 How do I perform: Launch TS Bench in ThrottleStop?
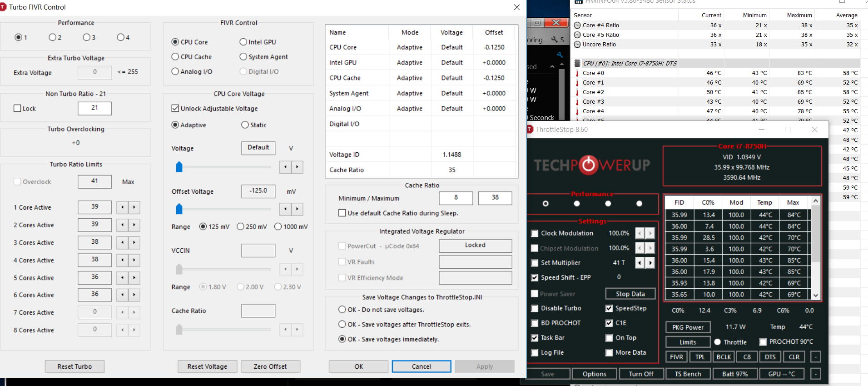688,374
